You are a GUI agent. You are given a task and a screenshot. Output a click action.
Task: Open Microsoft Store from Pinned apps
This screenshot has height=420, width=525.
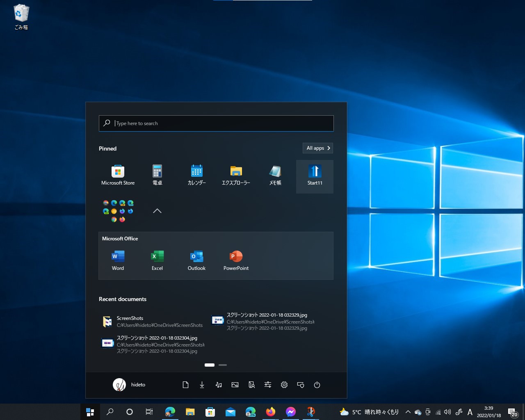pyautogui.click(x=118, y=176)
